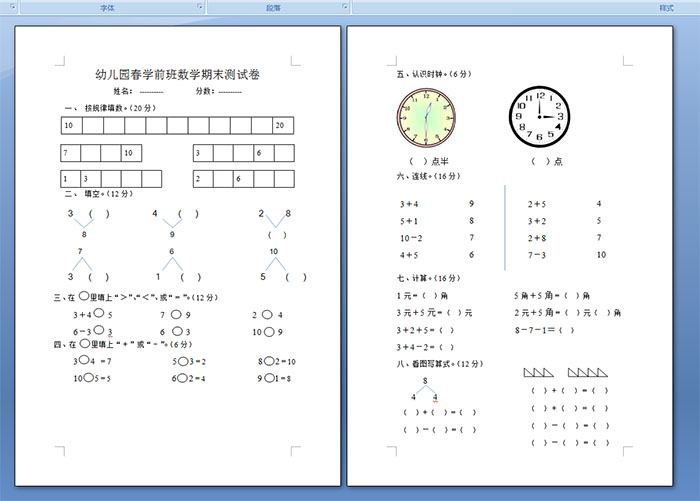Click the line 1元=( )角
The width and height of the screenshot is (700, 501).
point(422,296)
